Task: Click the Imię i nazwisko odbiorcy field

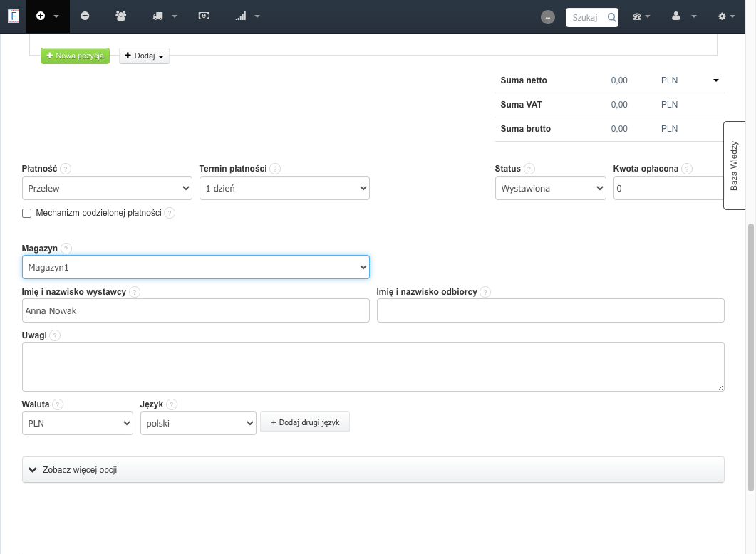Action: (551, 310)
